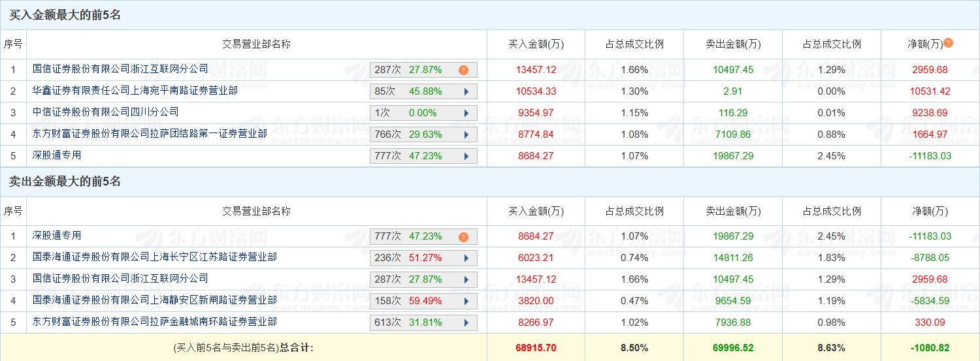This screenshot has height=361, width=980.
Task: Click the orange question icon in sell-table 深股通专用 777次 box
Action: click(463, 236)
